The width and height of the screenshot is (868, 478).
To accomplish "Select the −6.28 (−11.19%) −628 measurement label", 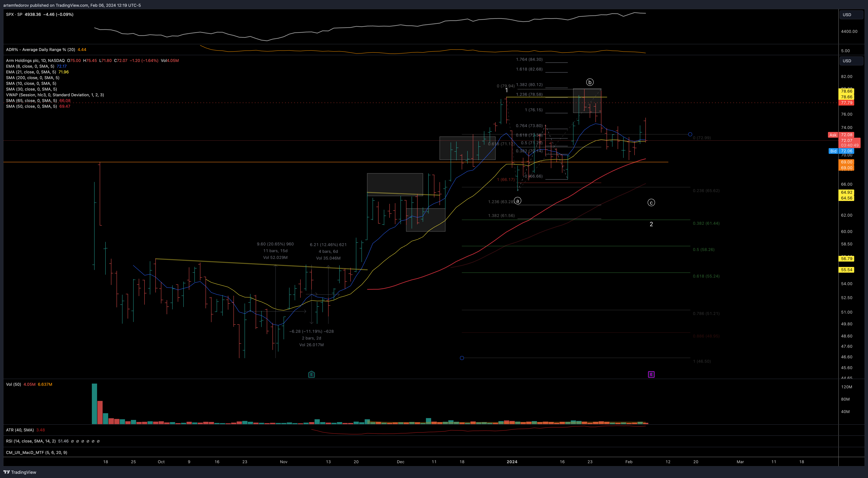I will [311, 331].
